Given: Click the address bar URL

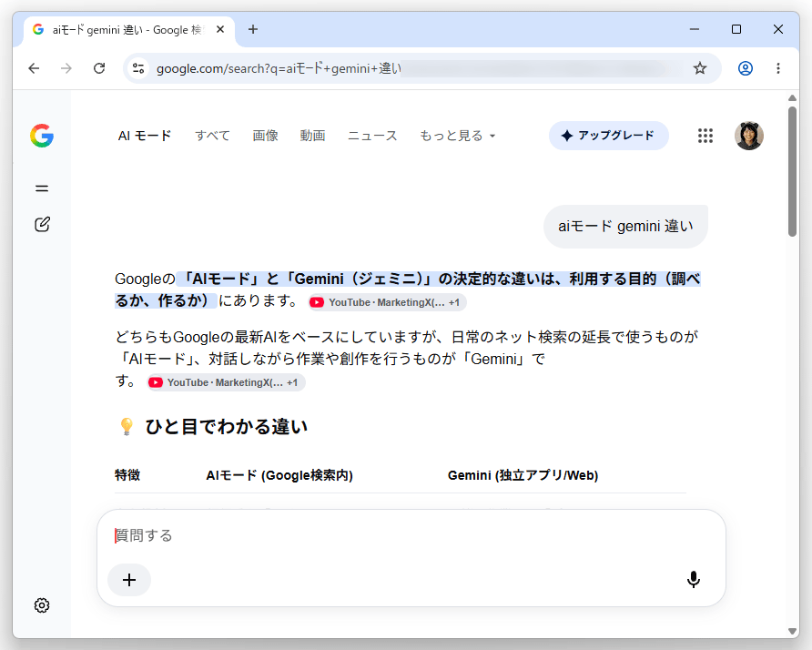Looking at the screenshot, I should [x=279, y=68].
